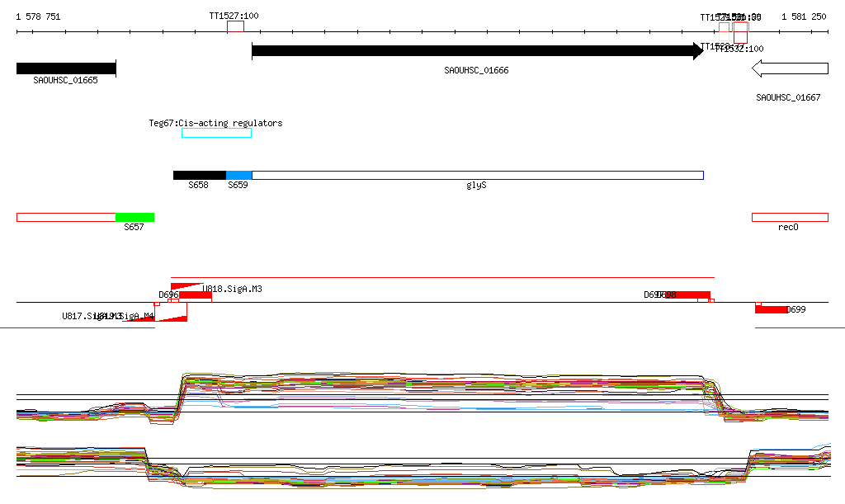Viewport: 845px width, 504px height.
Task: Click the glyS text label
Action: coord(476,186)
